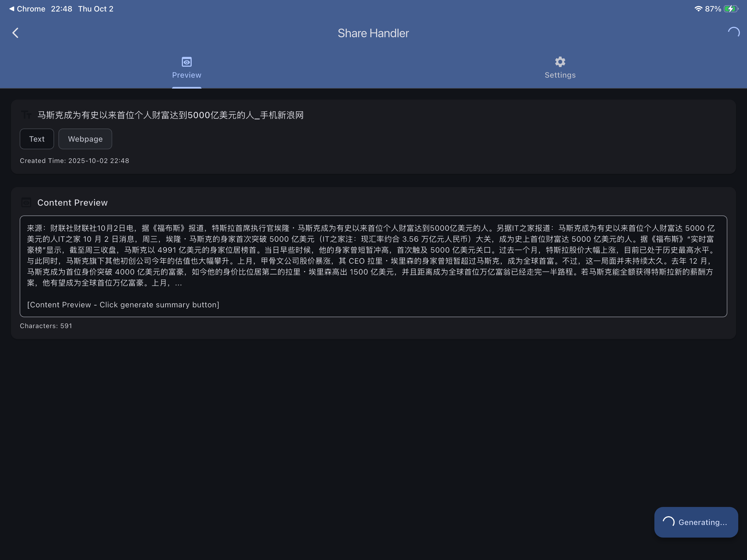
Task: Click inside the content preview text box
Action: pos(373,266)
